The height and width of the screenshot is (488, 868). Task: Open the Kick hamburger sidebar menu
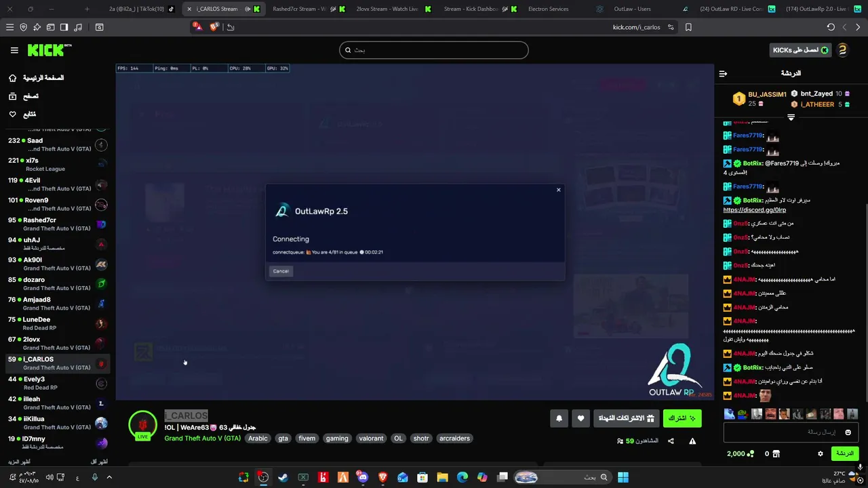(x=14, y=50)
